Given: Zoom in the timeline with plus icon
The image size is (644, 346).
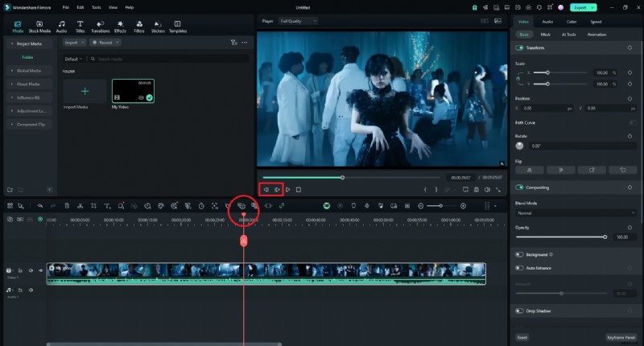Looking at the screenshot, I should pos(464,206).
